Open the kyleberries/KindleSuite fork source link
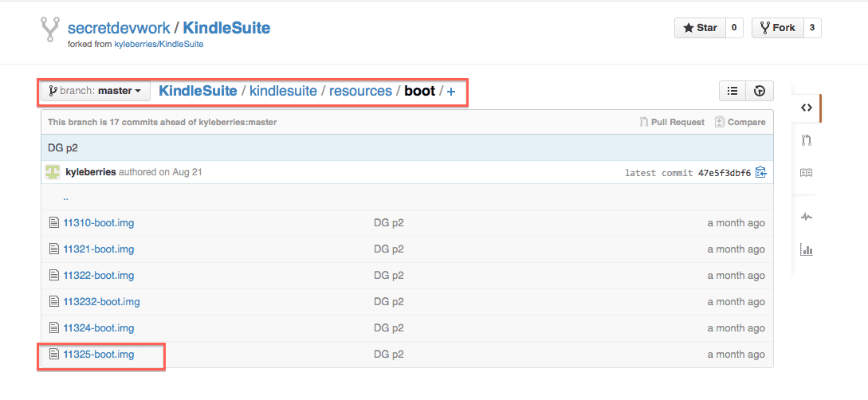Screen dimensions: 868x400 pos(159,45)
